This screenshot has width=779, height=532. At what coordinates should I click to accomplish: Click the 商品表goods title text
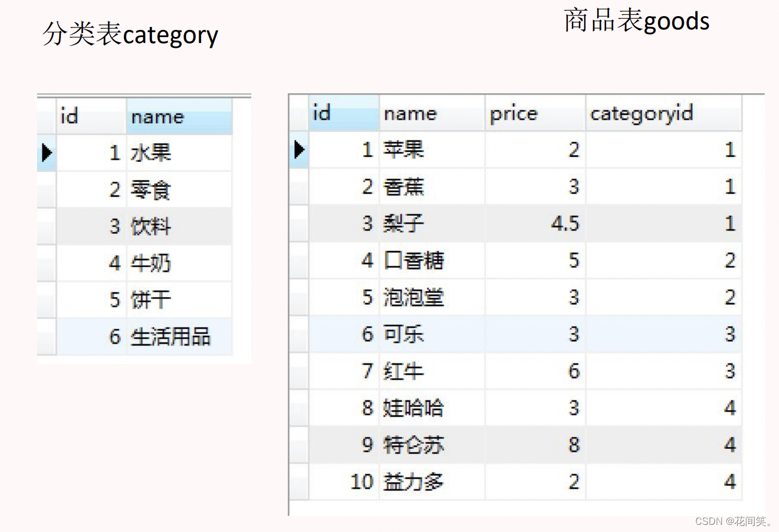click(637, 22)
